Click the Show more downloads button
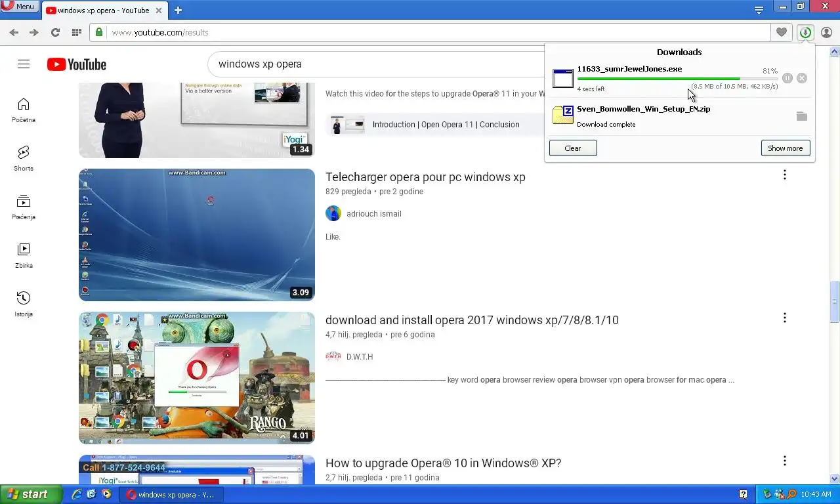This screenshot has width=840, height=504. click(786, 148)
